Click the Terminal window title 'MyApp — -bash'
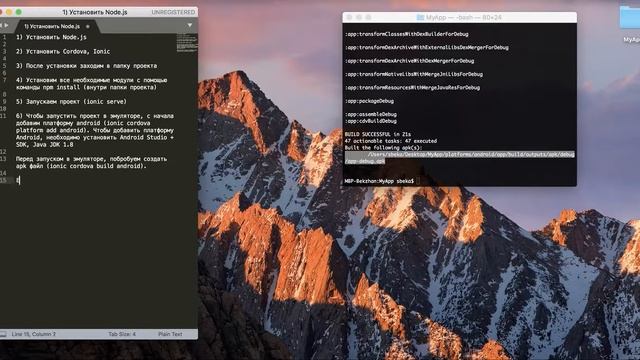The width and height of the screenshot is (640, 360). click(x=463, y=17)
